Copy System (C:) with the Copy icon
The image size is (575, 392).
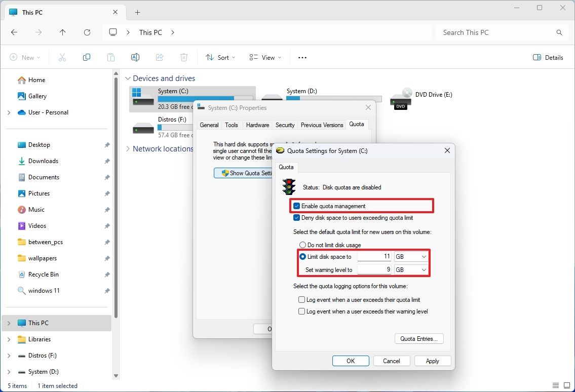point(86,57)
